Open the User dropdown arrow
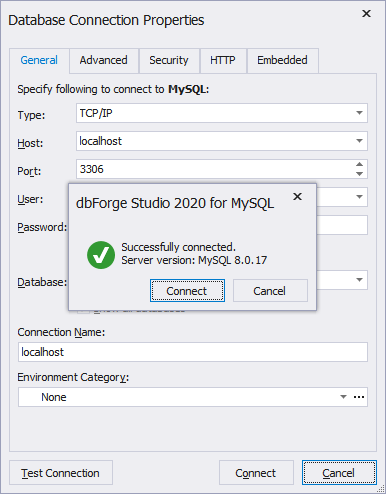The width and height of the screenshot is (386, 494). [359, 197]
